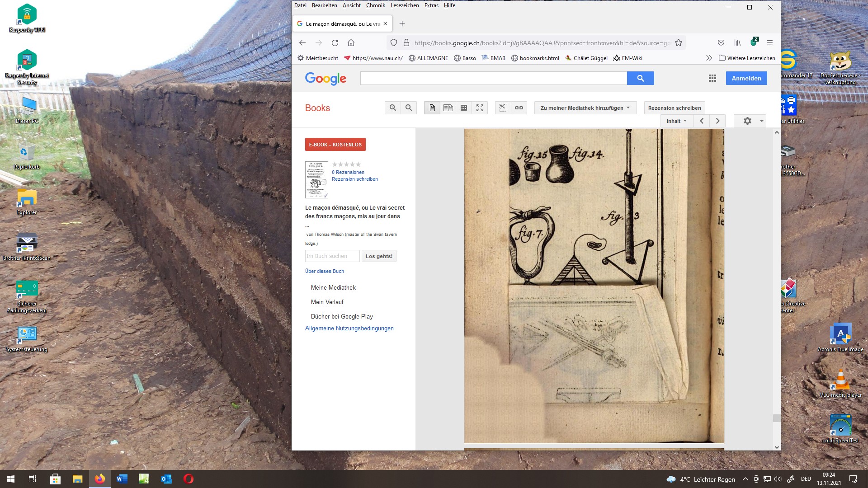Open the Meistbesucht bookmark folder
The height and width of the screenshot is (488, 868).
click(318, 58)
